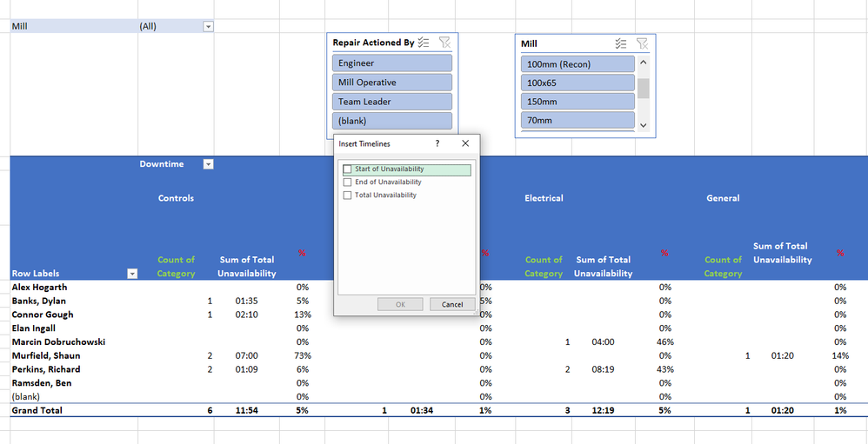Close the Insert Timelines dialog
The height and width of the screenshot is (444, 868).
[465, 143]
